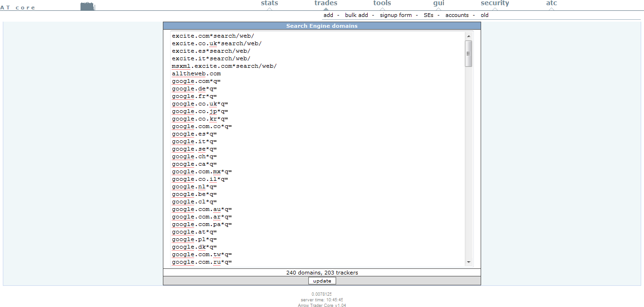
Task: Click the google.nl*q= line
Action: click(194, 186)
